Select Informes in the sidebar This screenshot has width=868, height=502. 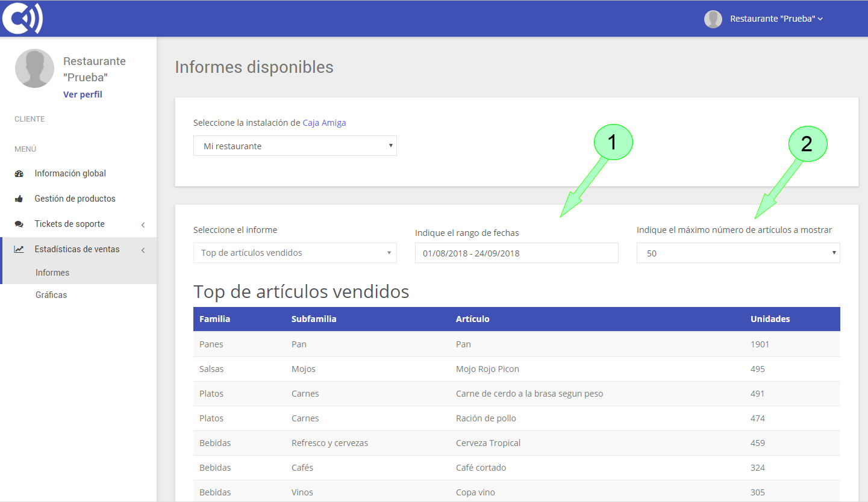[x=52, y=272]
